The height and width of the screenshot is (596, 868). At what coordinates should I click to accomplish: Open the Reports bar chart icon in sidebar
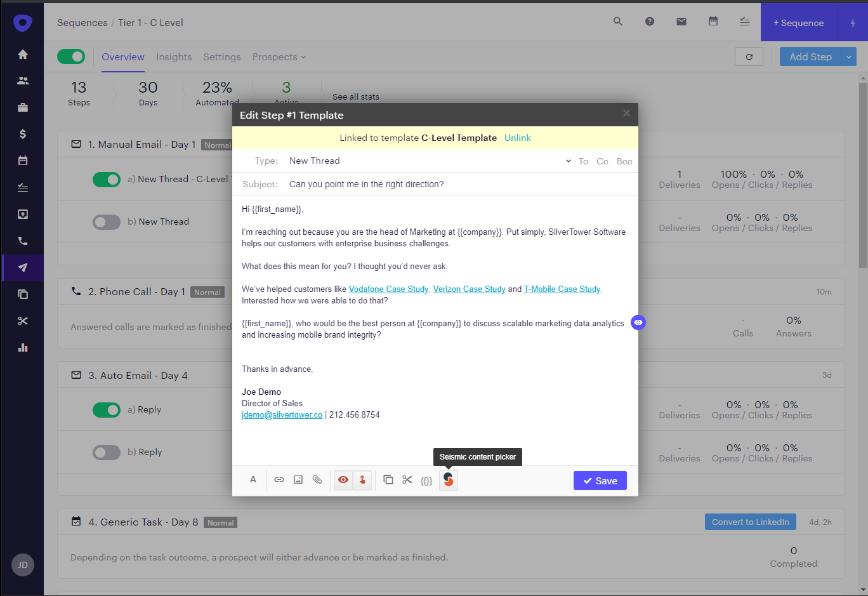pos(23,347)
